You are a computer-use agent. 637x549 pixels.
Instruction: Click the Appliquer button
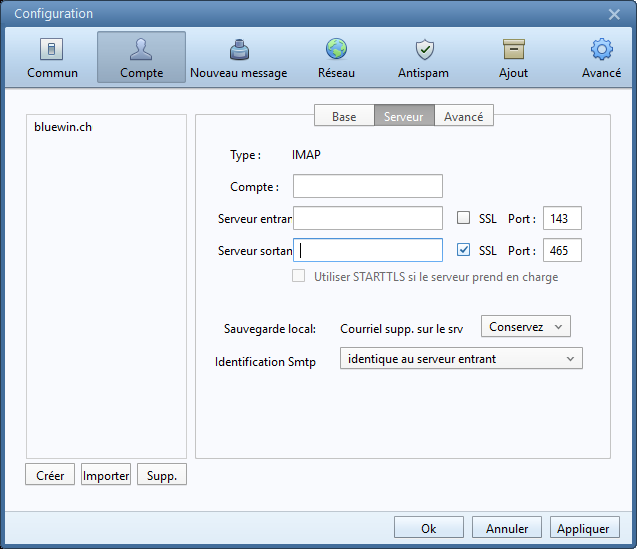coord(583,528)
